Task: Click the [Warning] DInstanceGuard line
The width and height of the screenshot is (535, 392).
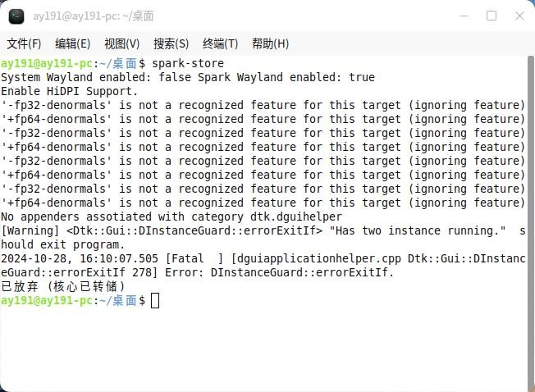Action: point(263,238)
